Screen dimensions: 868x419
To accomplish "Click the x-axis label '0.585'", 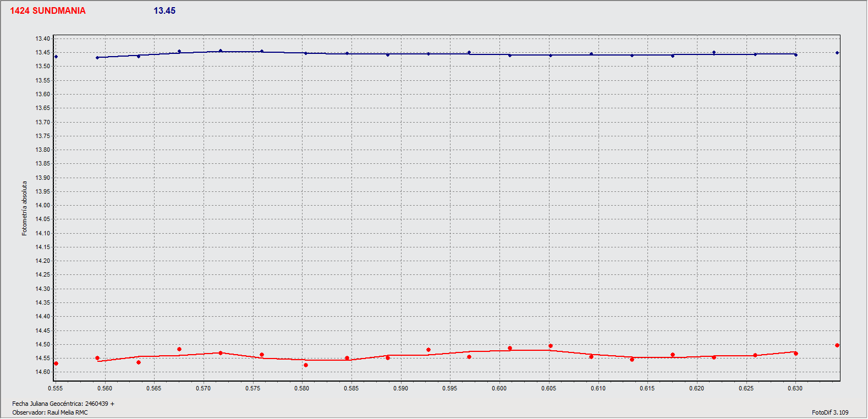I will pos(351,388).
